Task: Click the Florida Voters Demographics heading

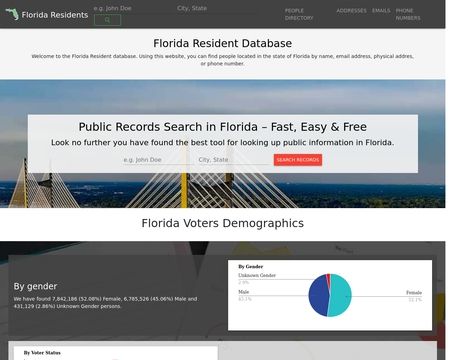Action: (223, 223)
